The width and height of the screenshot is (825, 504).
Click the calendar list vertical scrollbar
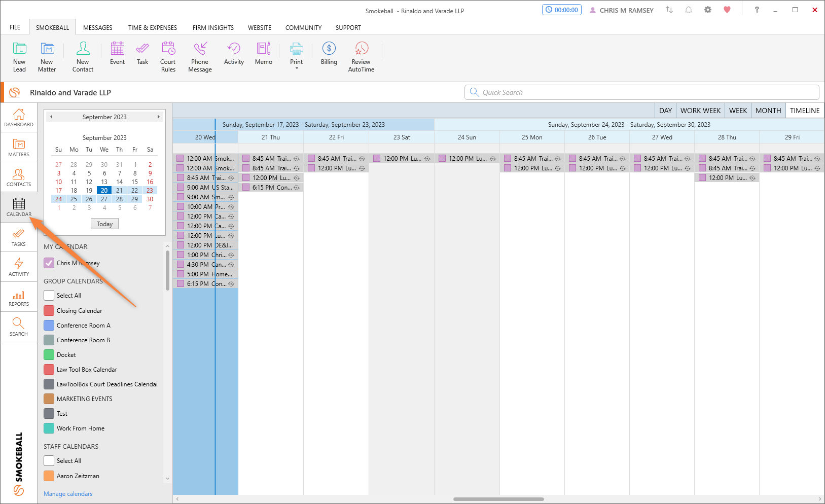tap(167, 271)
